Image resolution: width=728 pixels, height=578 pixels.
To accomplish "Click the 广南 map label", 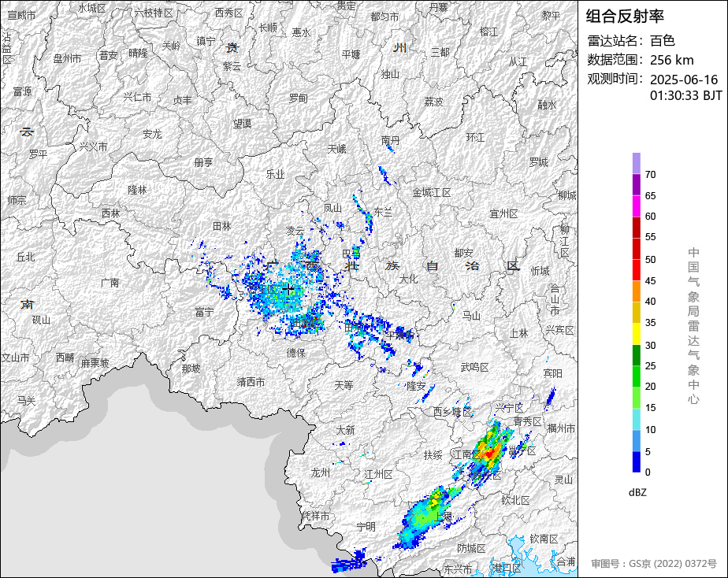I will [x=110, y=283].
